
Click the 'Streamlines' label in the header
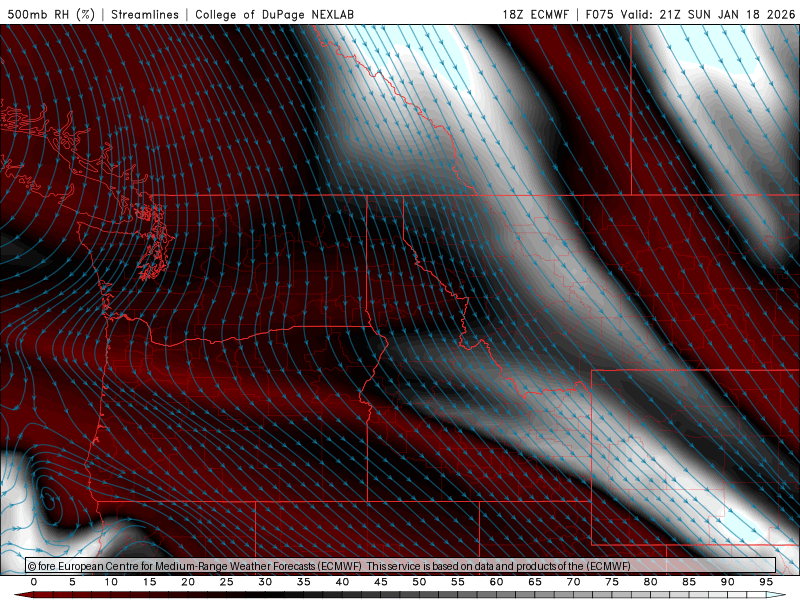click(145, 14)
